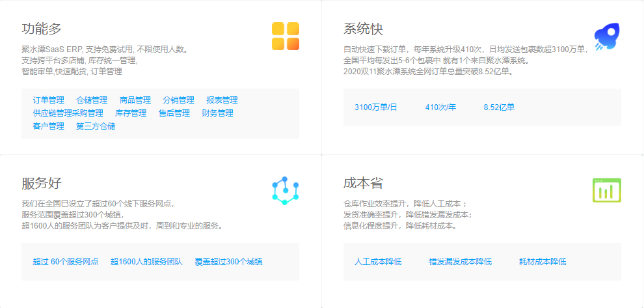Click the 错发漏发成本降低 link
Screen dimensions: 644x308
click(461, 262)
